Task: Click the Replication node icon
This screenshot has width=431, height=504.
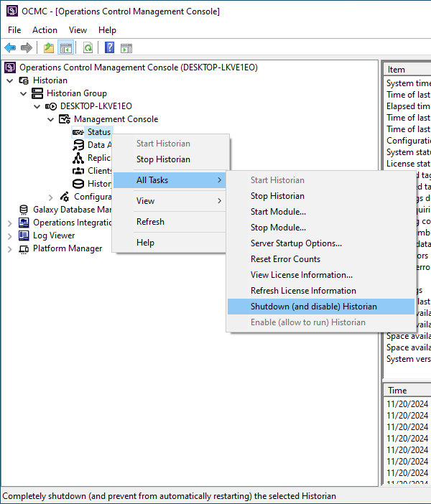Action: pyautogui.click(x=78, y=158)
